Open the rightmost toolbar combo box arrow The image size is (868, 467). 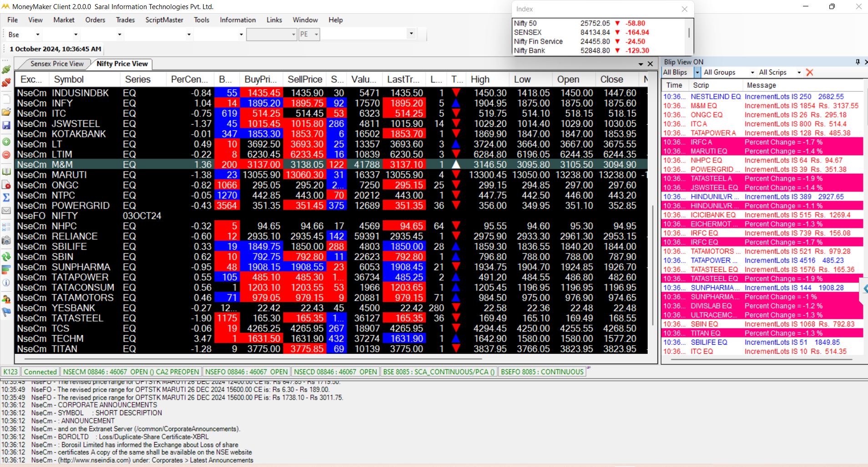[x=411, y=34]
